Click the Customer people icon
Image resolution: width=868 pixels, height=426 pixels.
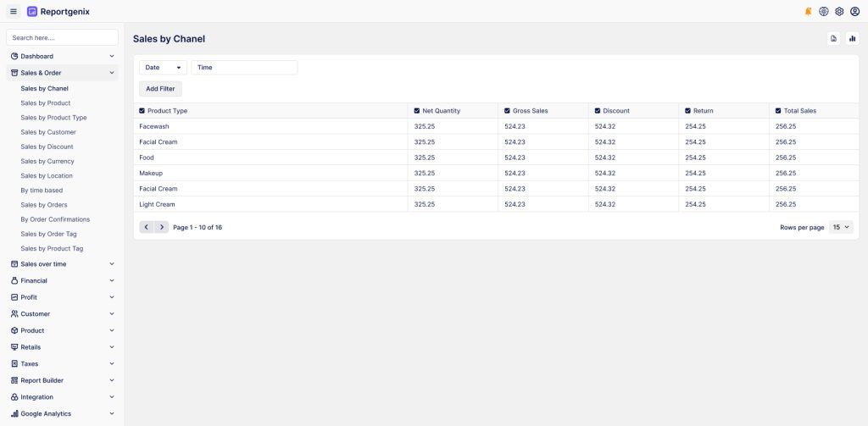click(14, 313)
